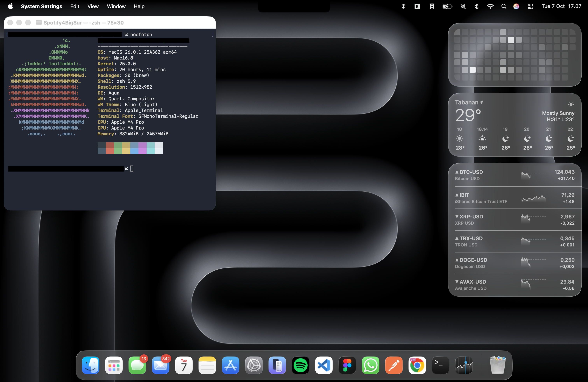Open BTC-USD Bitcoin stock row
Image resolution: width=588 pixels, height=382 pixels.
click(515, 175)
